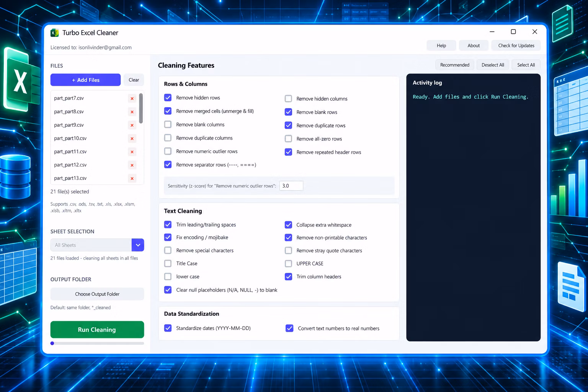Uncheck Collapse extra whitespace

288,225
